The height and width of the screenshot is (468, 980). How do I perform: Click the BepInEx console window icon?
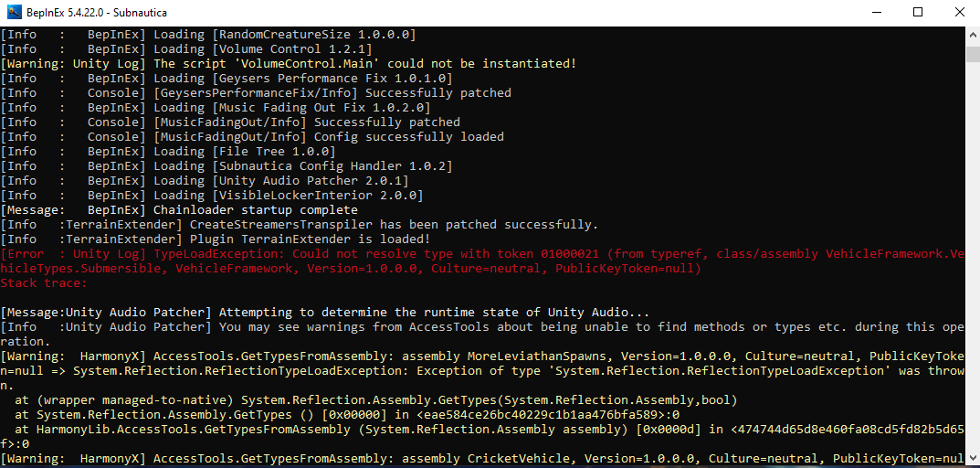pos(13,12)
